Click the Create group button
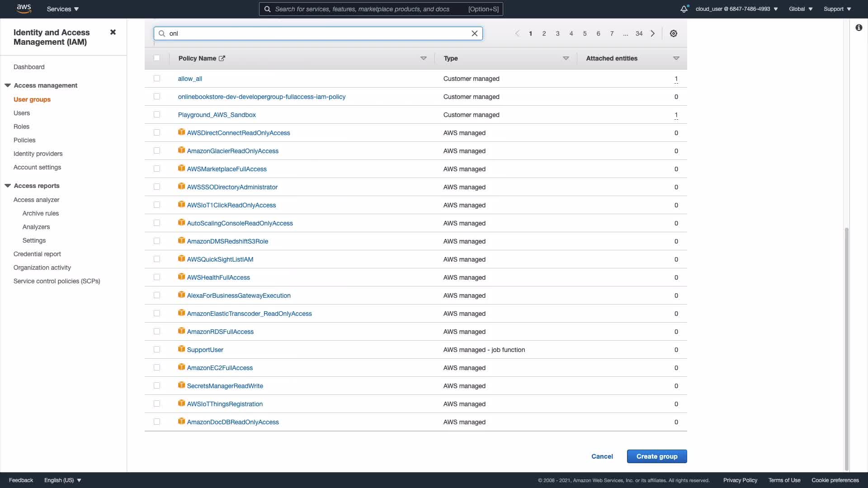 tap(656, 456)
